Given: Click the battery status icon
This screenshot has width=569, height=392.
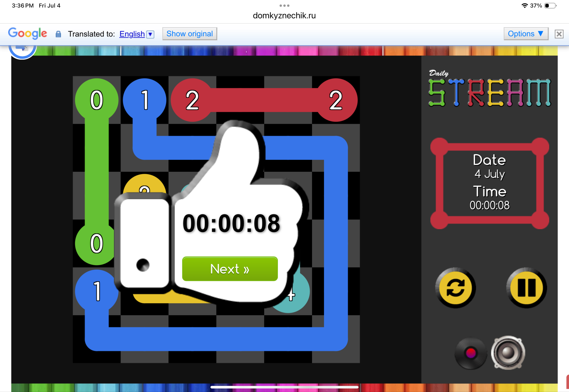Looking at the screenshot, I should [550, 5].
